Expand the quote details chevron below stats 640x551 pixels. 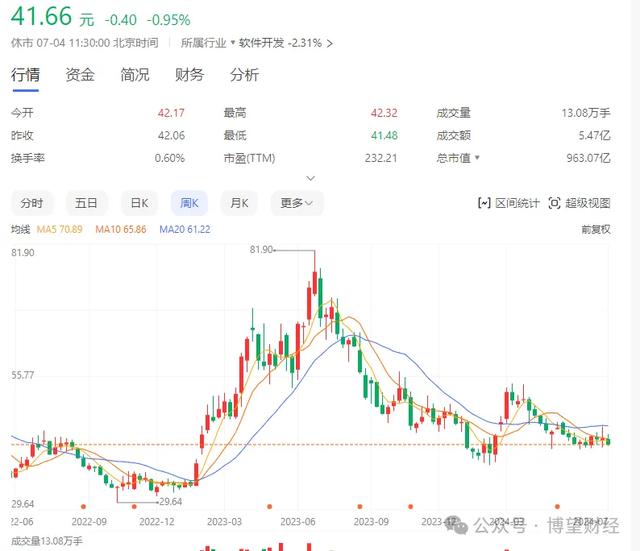pyautogui.click(x=311, y=178)
